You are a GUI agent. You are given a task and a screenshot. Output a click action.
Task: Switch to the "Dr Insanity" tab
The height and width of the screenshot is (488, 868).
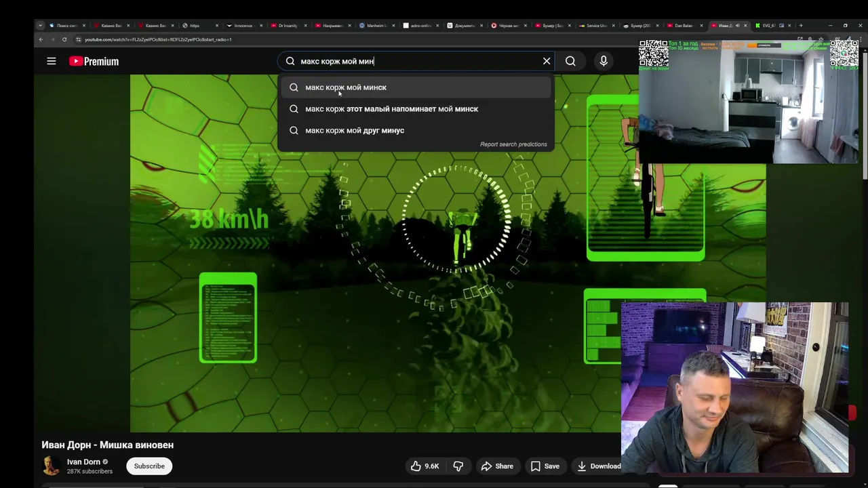tap(288, 26)
